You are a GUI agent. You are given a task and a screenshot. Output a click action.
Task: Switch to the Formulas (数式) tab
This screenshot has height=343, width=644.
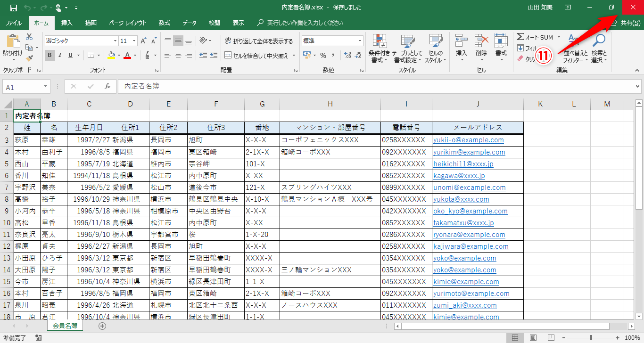pos(165,23)
